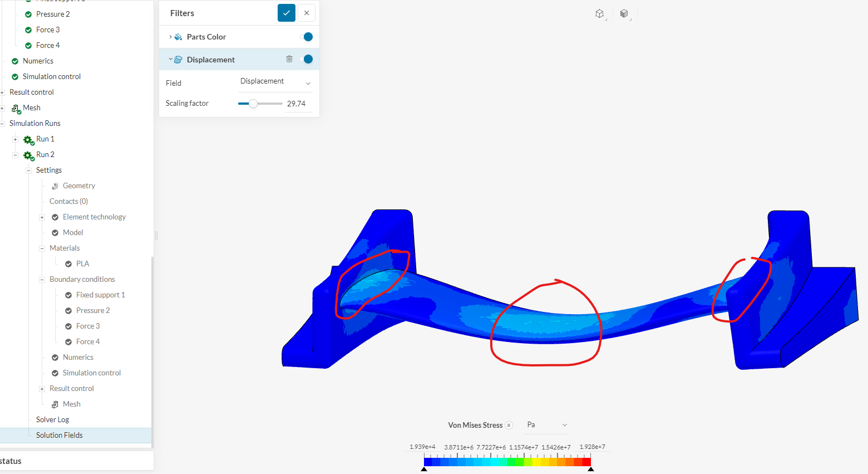Image resolution: width=868 pixels, height=474 pixels.
Task: Select the Model item
Action: tap(73, 233)
